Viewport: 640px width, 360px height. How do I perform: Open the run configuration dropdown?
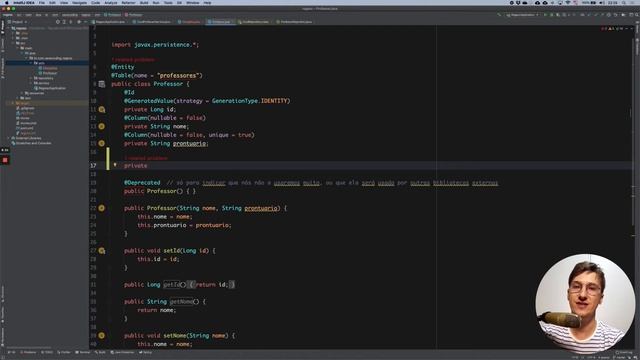522,15
